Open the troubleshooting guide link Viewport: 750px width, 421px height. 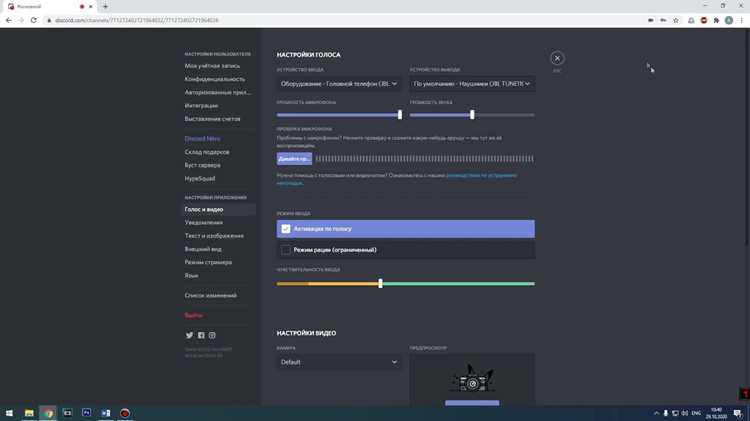tap(481, 176)
